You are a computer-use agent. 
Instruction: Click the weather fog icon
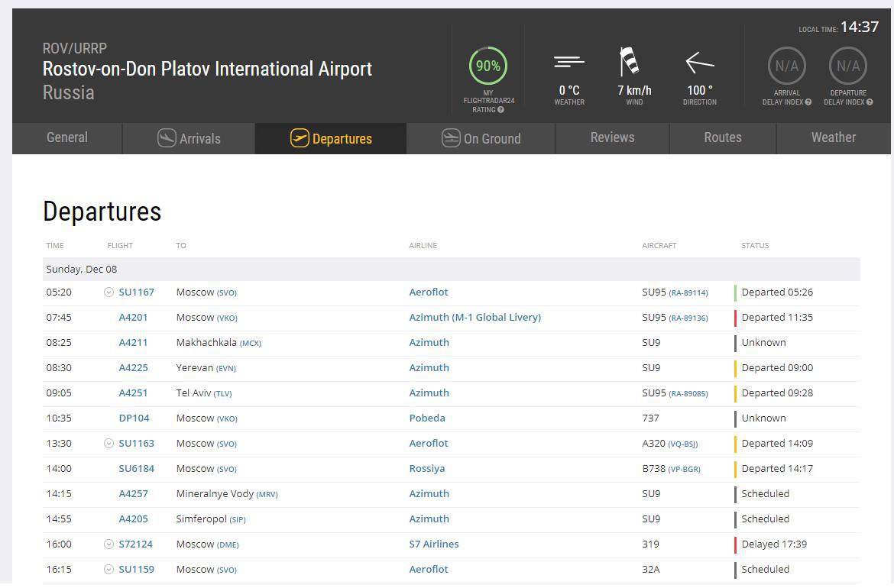569,62
